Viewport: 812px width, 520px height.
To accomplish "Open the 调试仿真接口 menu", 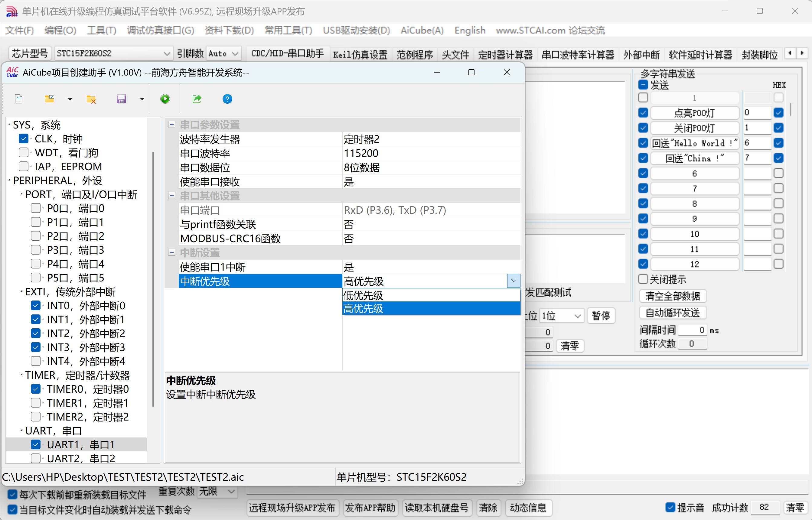I will click(161, 31).
